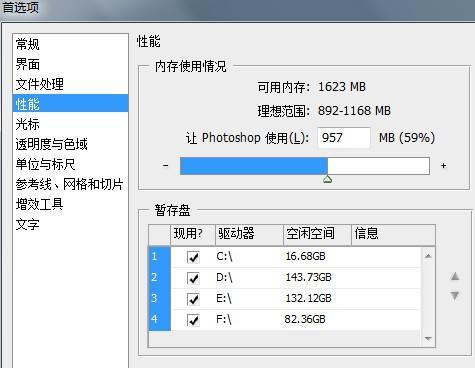Click the 16.68GB free space value
This screenshot has height=368, width=475.
click(305, 256)
